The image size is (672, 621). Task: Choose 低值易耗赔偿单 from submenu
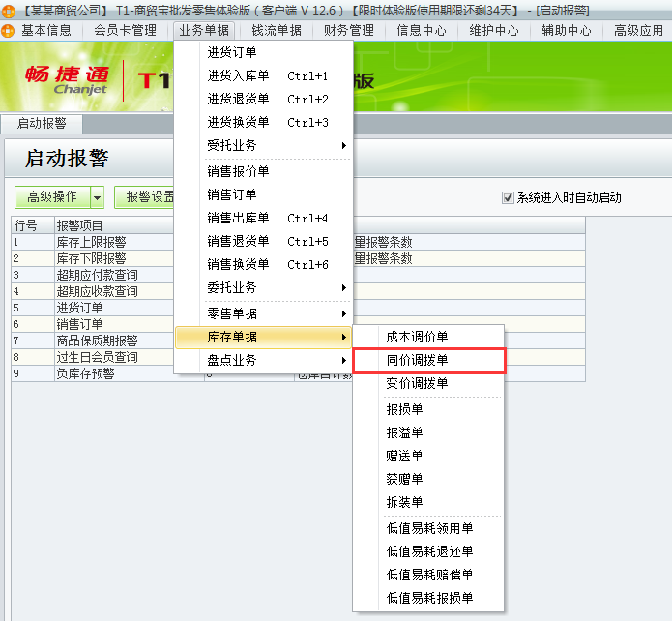pyautogui.click(x=428, y=575)
